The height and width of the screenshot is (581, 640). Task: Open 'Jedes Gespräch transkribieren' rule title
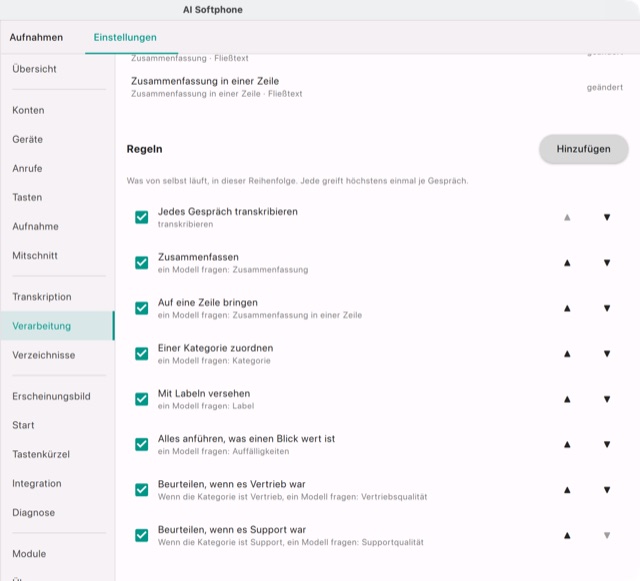228,211
